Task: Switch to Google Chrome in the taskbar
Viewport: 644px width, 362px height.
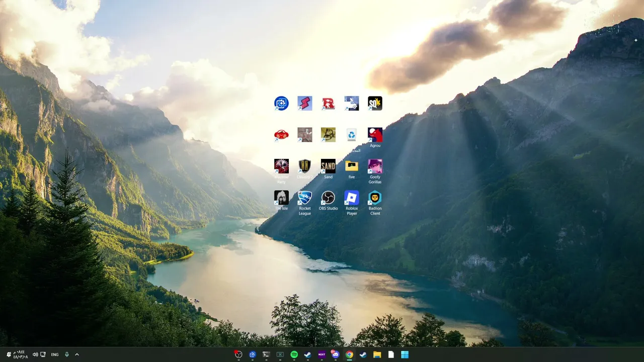Action: [349, 354]
